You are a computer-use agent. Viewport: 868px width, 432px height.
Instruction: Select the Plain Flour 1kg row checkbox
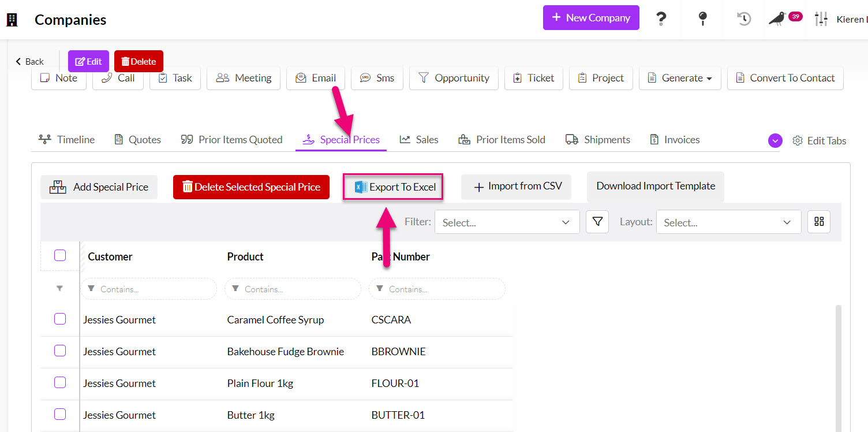coord(60,382)
